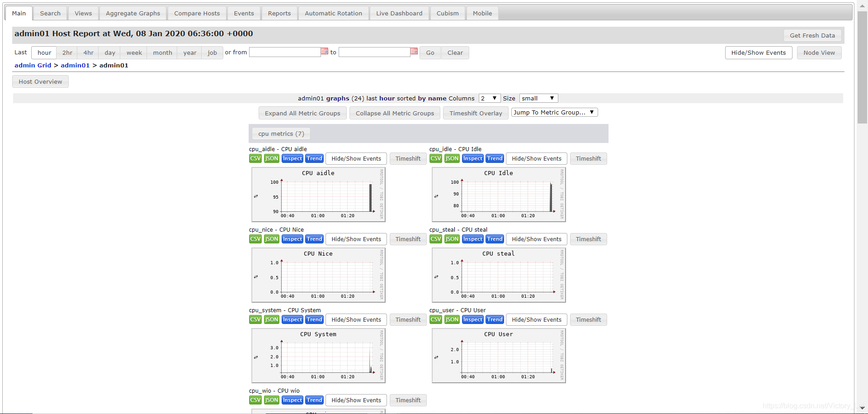Click Get Fresh Data button
This screenshot has height=414, width=868.
point(812,35)
